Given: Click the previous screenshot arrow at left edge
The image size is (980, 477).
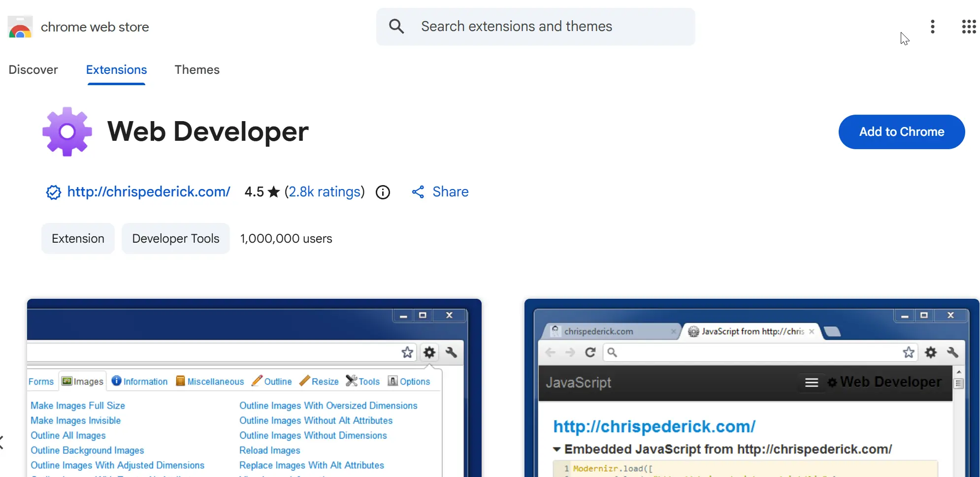Looking at the screenshot, I should (2, 442).
